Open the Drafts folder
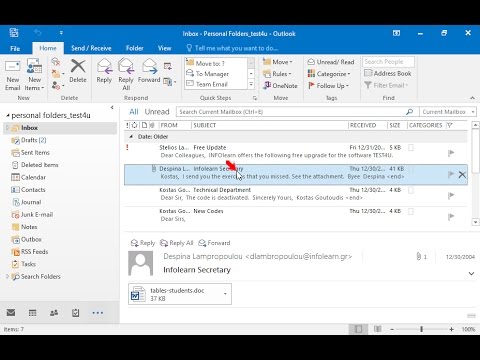 coord(33,140)
